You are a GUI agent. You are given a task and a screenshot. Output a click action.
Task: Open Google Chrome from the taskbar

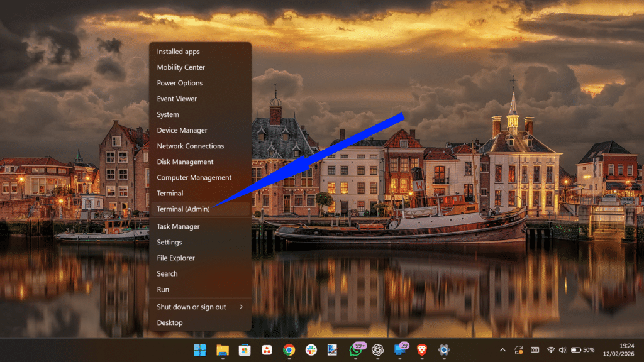[289, 350]
